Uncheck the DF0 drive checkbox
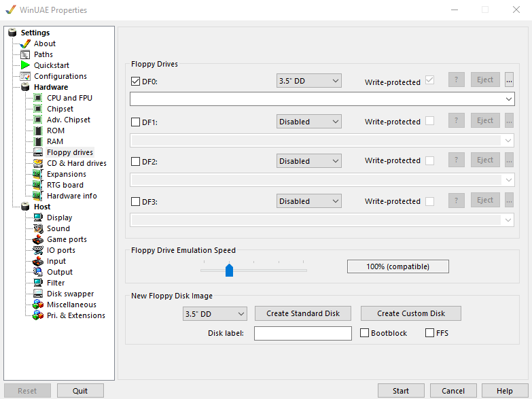The width and height of the screenshot is (532, 399). coord(135,82)
